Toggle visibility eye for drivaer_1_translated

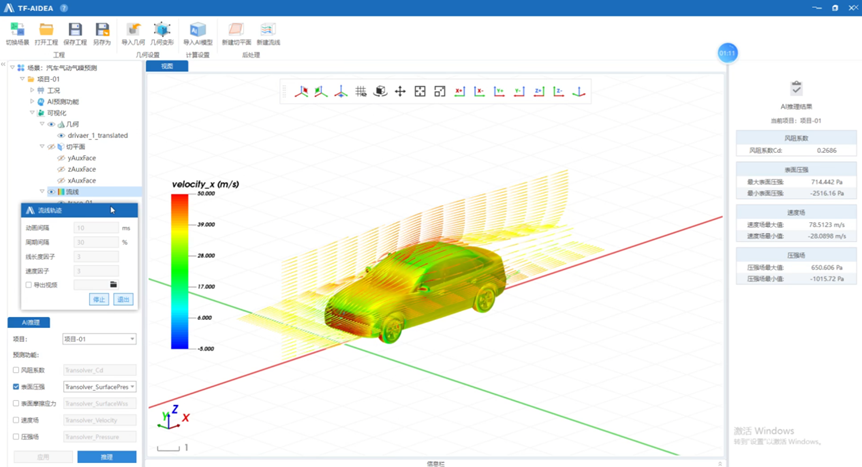(x=61, y=135)
